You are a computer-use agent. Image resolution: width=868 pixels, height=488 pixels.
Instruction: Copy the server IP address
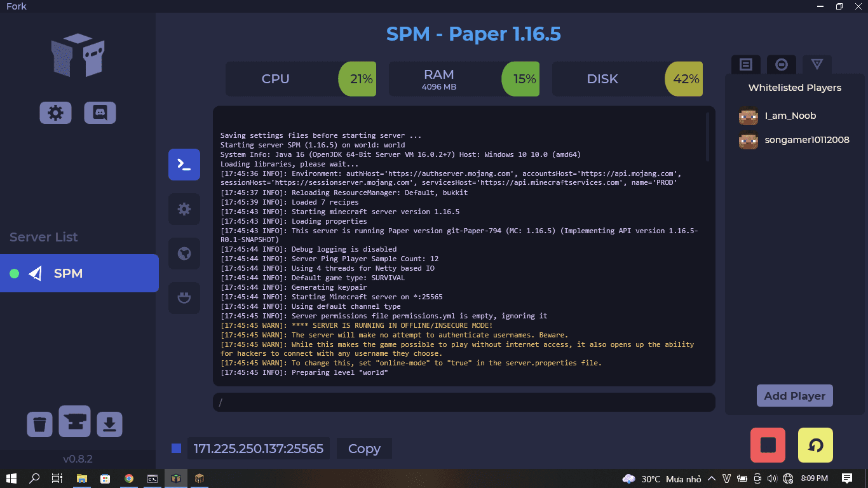364,449
